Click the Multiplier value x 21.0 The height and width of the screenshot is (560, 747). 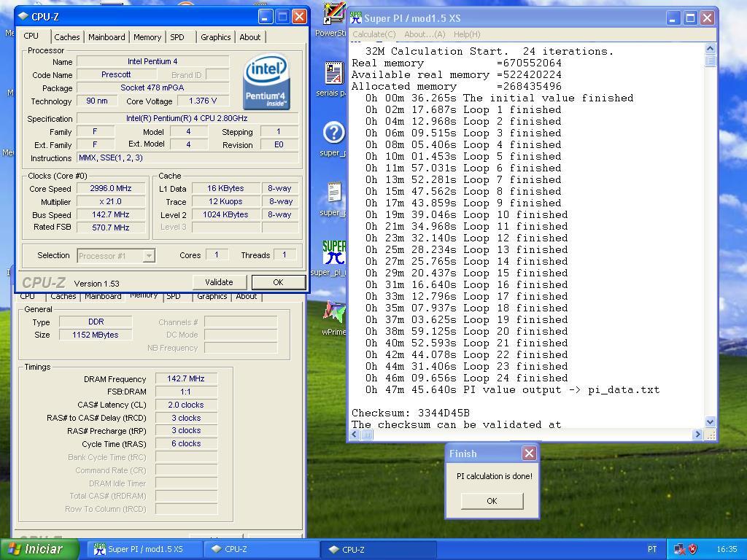pyautogui.click(x=111, y=201)
